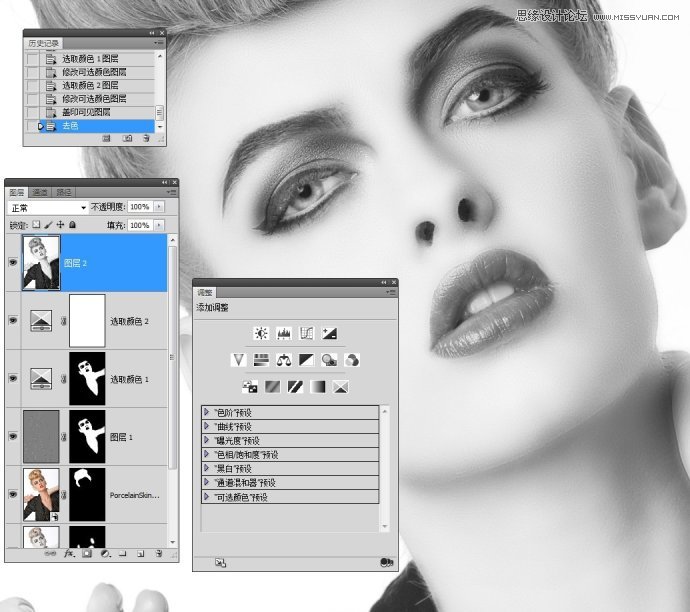Delete current state in history panel

[x=146, y=139]
